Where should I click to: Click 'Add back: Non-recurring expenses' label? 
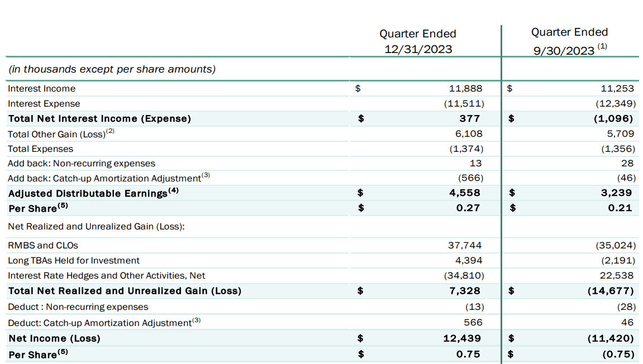tap(82, 164)
